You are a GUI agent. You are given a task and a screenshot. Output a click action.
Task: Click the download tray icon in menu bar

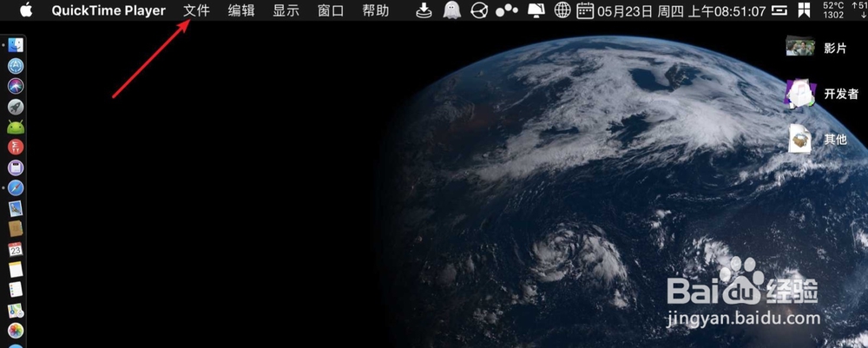pyautogui.click(x=424, y=10)
